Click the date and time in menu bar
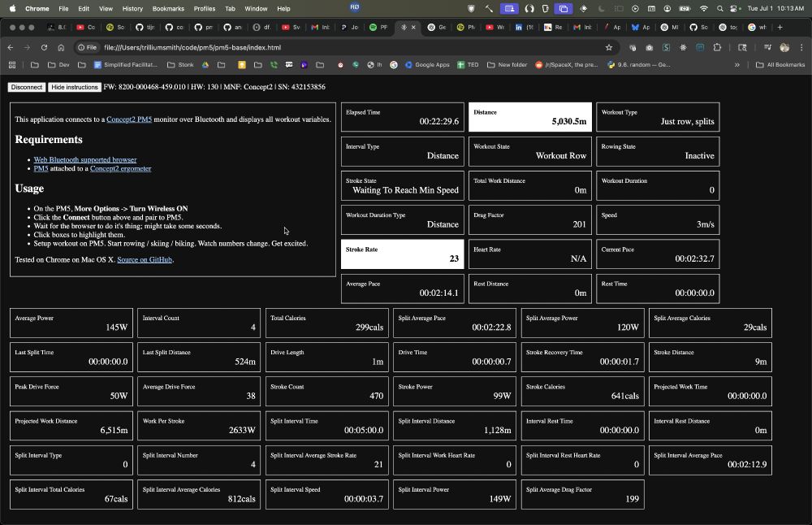Image resolution: width=812 pixels, height=525 pixels. point(775,8)
